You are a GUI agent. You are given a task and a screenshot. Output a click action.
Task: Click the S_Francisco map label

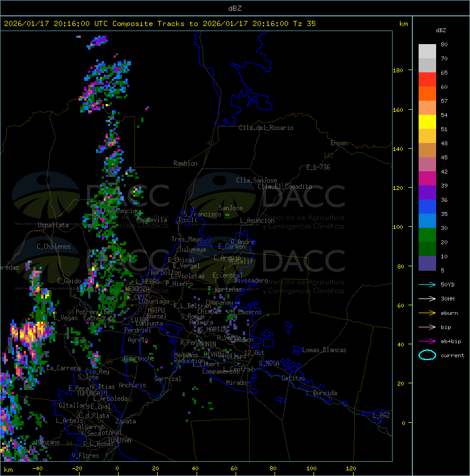tap(202, 214)
